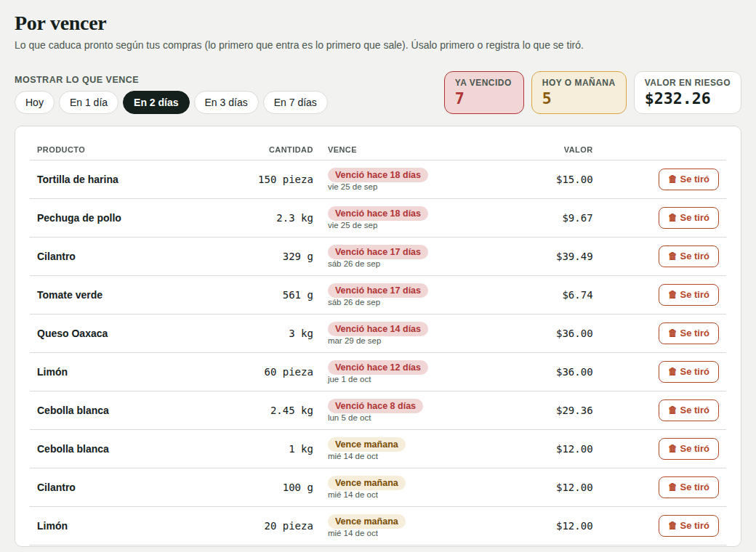Image resolution: width=756 pixels, height=552 pixels.
Task: Click the "Venció hace 8 días" badge
Action: [x=375, y=406]
